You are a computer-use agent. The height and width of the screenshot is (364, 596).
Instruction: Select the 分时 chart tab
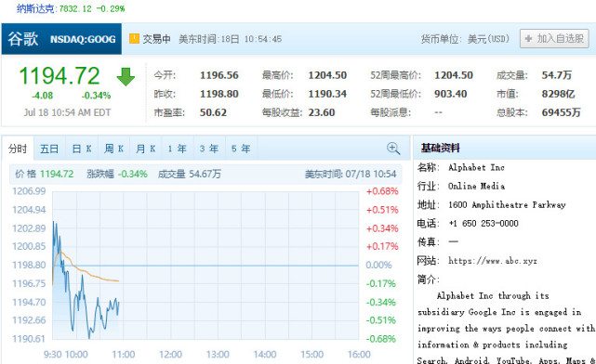tap(18, 149)
